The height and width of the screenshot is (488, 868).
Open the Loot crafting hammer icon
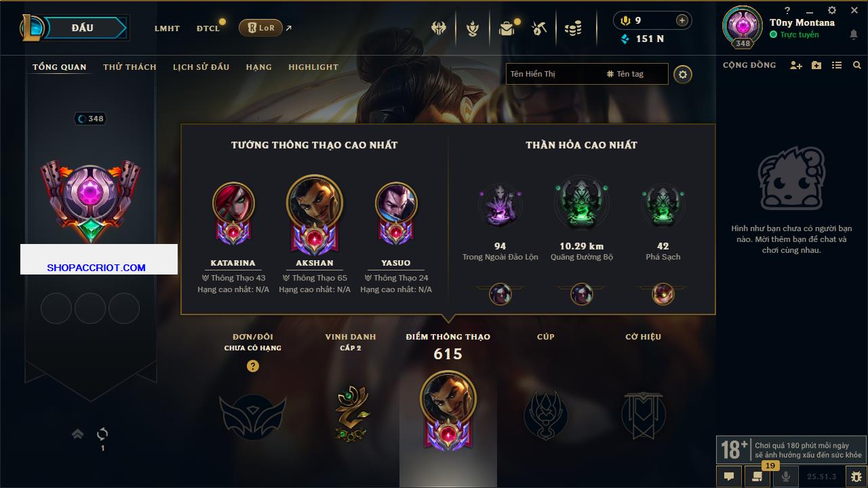pyautogui.click(x=539, y=28)
